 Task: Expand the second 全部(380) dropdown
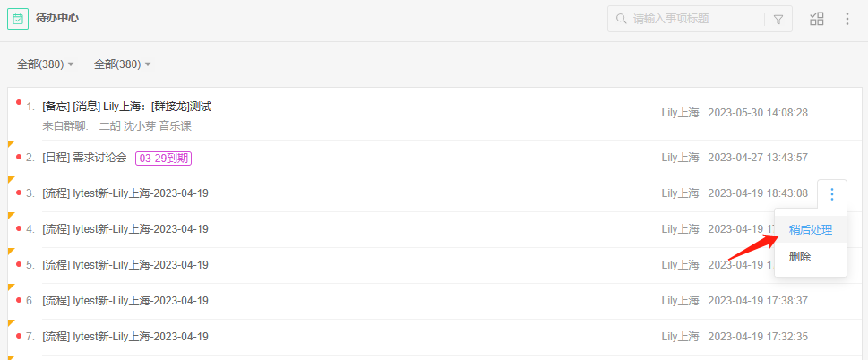click(x=122, y=64)
